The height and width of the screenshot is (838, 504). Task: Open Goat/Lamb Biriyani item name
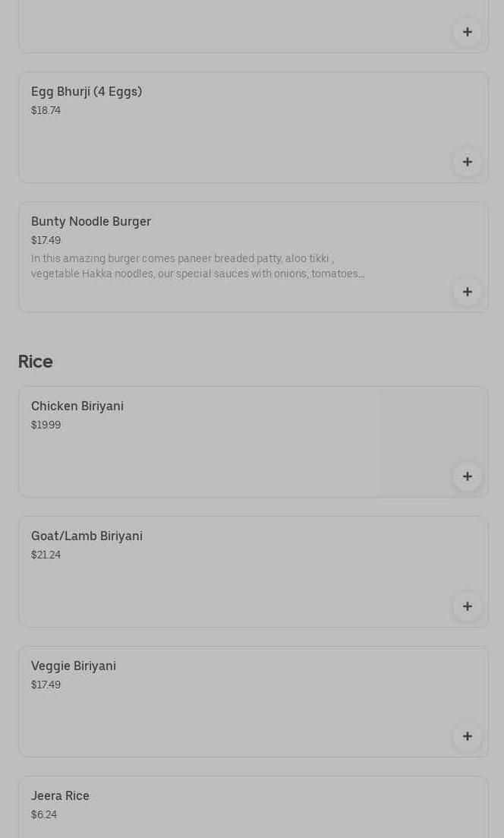87,536
